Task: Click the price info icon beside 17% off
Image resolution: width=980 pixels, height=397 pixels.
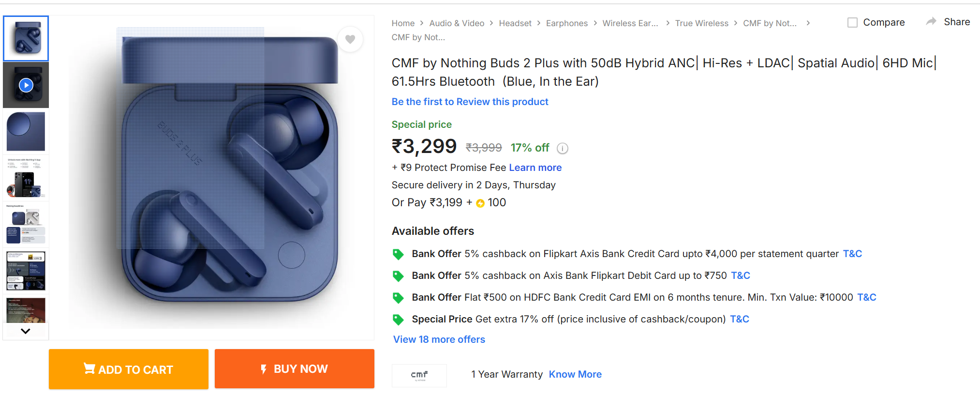Action: [563, 148]
